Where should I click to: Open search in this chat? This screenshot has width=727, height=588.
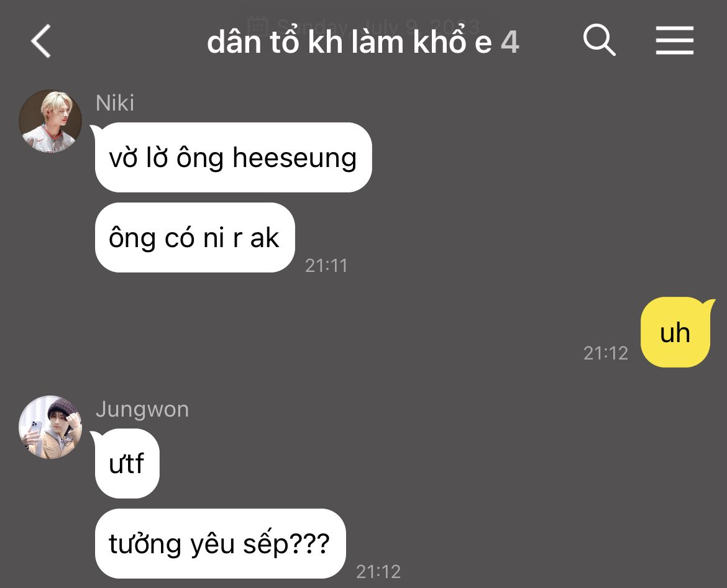coord(600,40)
